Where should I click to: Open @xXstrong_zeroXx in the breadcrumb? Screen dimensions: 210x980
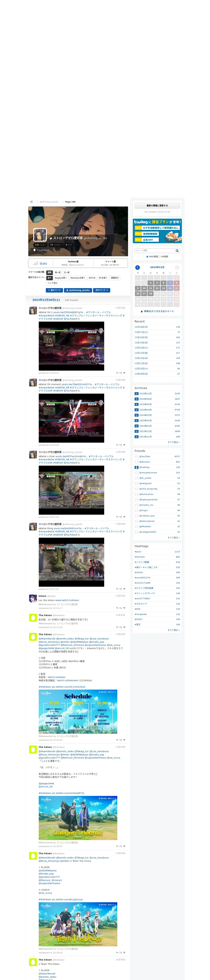[x=49, y=202]
